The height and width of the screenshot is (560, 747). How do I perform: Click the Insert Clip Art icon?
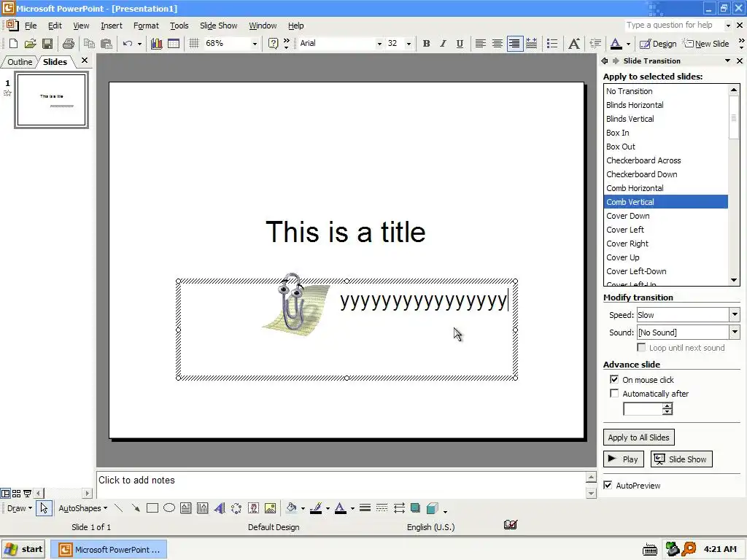pos(253,508)
